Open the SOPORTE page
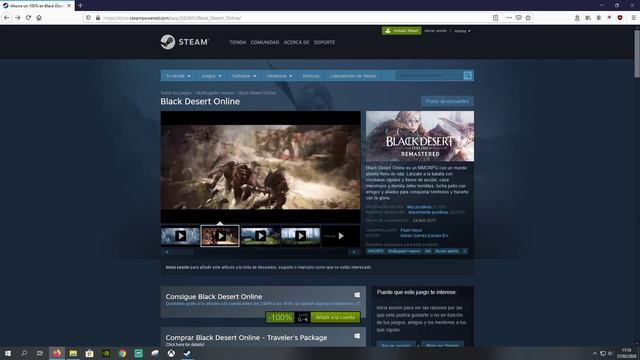The image size is (640, 360). click(x=324, y=42)
